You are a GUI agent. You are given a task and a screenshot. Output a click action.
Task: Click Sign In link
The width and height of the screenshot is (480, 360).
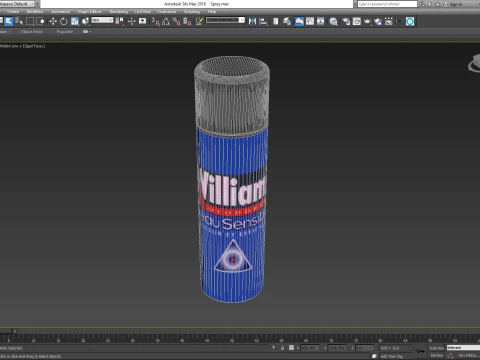(456, 4)
